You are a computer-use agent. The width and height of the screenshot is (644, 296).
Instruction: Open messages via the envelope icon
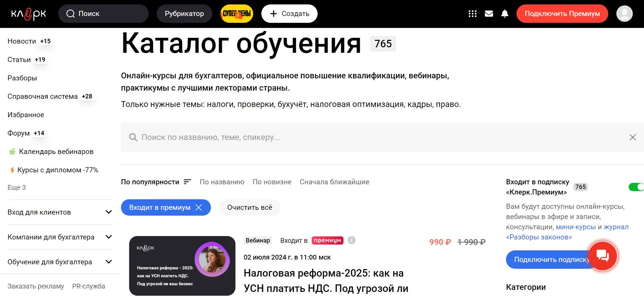[x=489, y=14]
